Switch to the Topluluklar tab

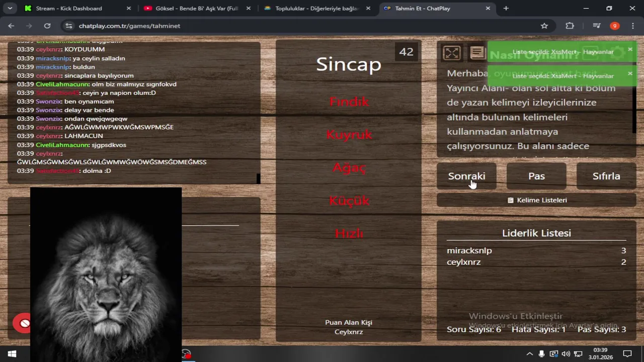coord(317,9)
